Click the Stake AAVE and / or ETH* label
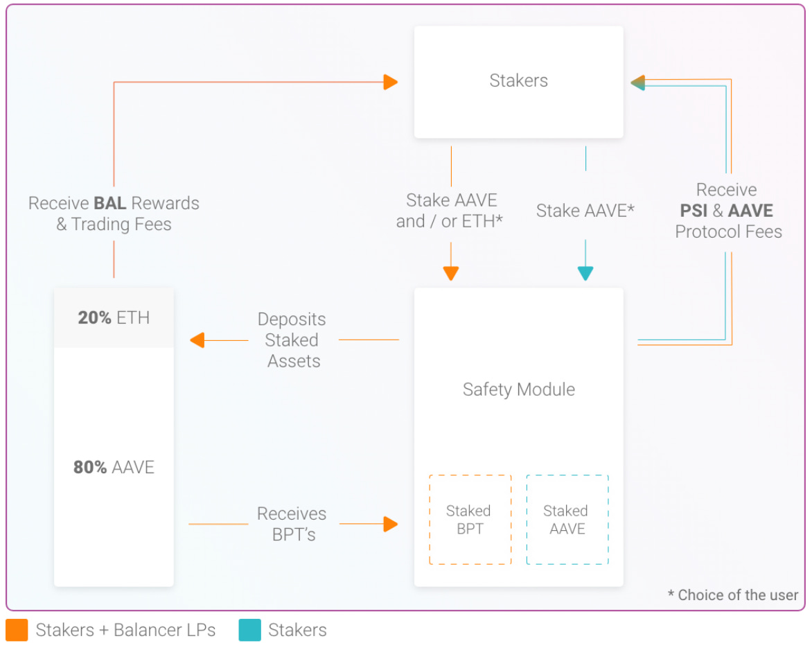 tap(450, 211)
